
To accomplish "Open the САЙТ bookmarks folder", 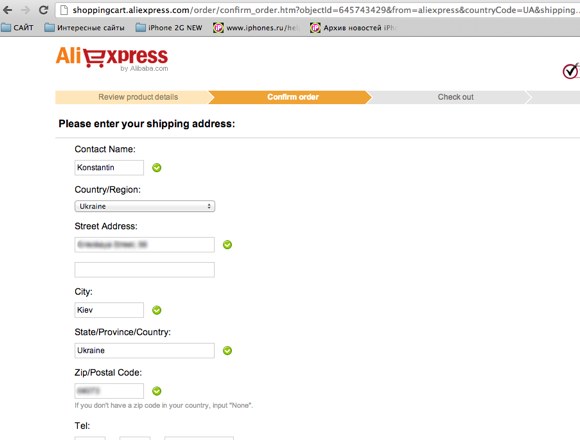I will [17, 28].
